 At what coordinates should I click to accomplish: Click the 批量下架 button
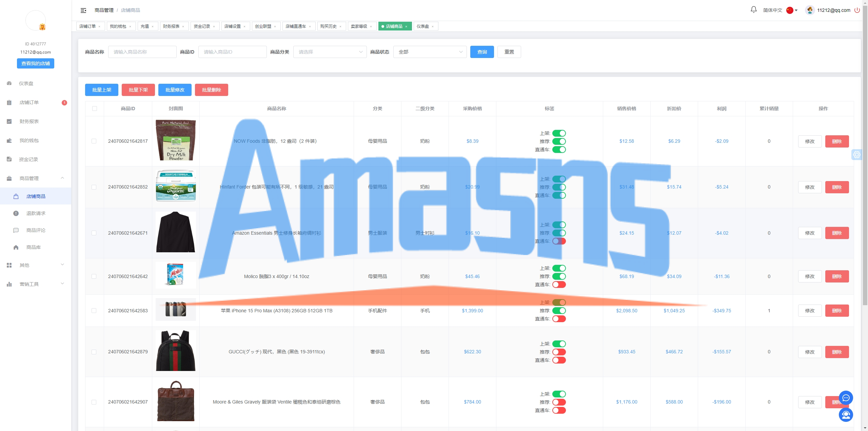tap(138, 90)
